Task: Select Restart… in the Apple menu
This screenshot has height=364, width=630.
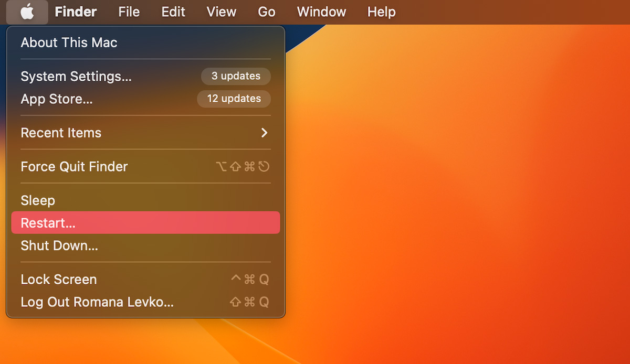Action: coord(145,223)
